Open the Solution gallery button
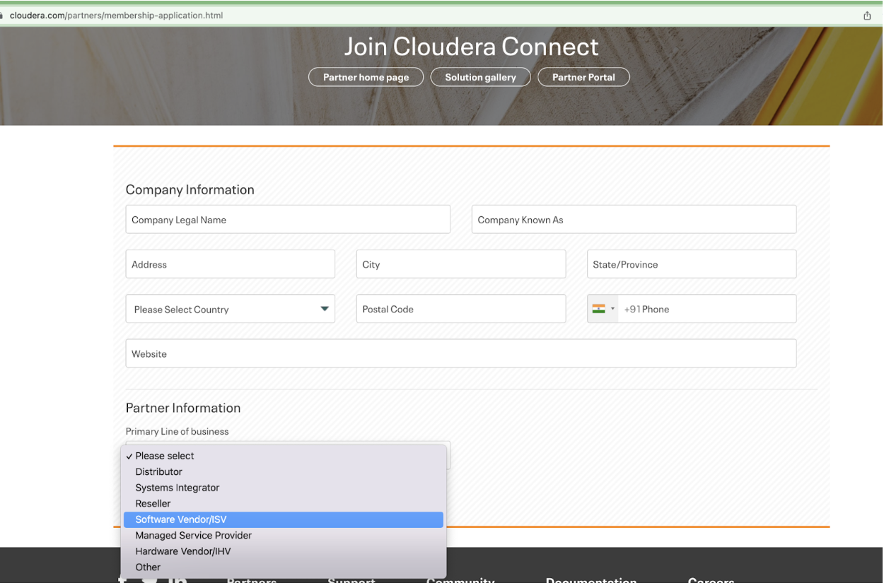The height and width of the screenshot is (588, 884). click(481, 77)
